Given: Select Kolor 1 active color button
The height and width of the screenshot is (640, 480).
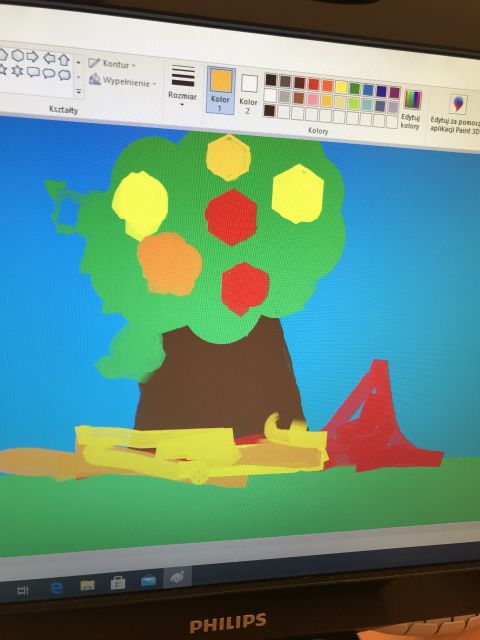Looking at the screenshot, I should pyautogui.click(x=221, y=91).
